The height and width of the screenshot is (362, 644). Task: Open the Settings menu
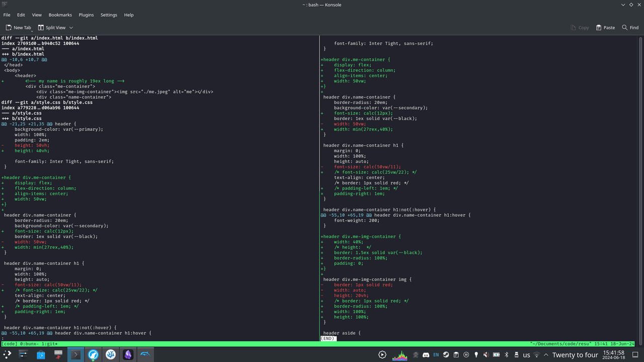click(x=109, y=15)
